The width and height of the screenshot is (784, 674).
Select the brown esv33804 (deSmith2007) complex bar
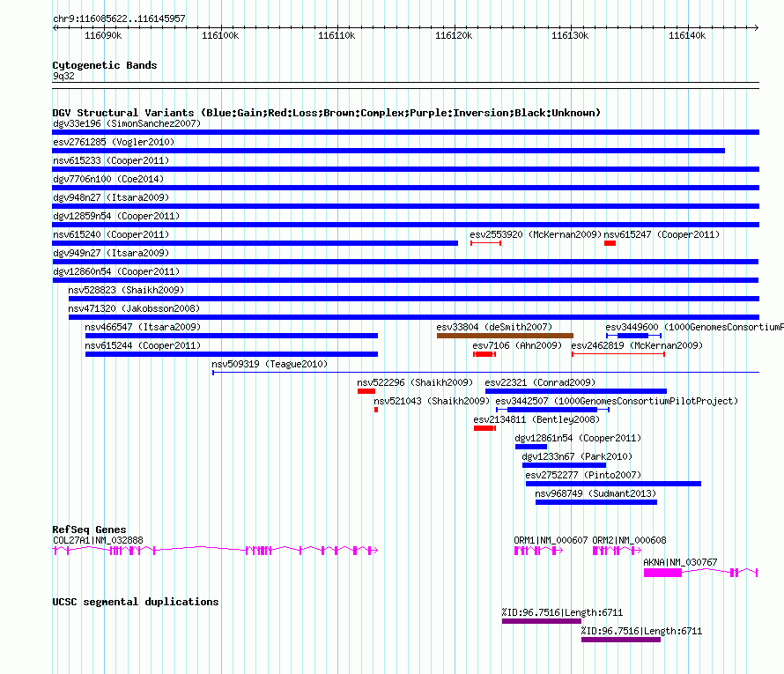click(x=505, y=336)
